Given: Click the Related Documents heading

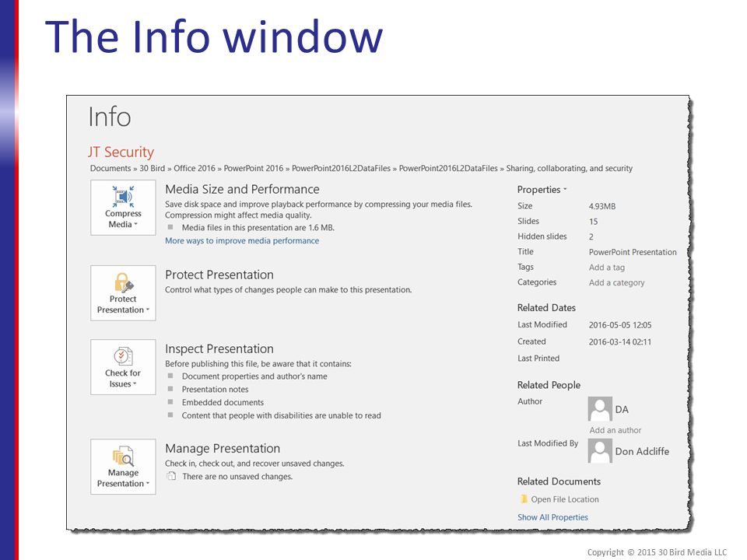Looking at the screenshot, I should click(559, 481).
